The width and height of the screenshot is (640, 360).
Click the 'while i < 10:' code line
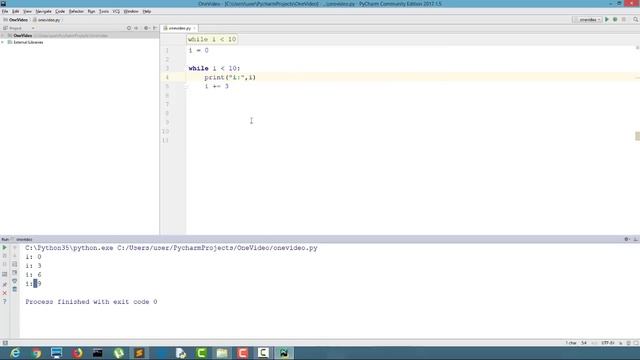[x=214, y=69]
